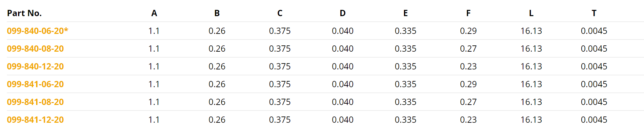The width and height of the screenshot is (644, 128).
Task: Select F value 0.23 for 099-840-12-20
Action: click(468, 66)
